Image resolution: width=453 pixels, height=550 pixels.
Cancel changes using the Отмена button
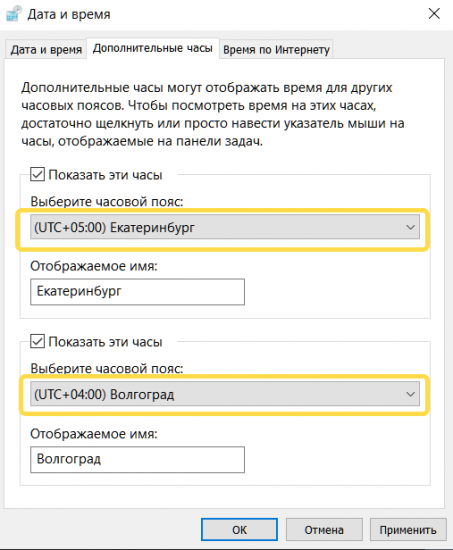324,530
